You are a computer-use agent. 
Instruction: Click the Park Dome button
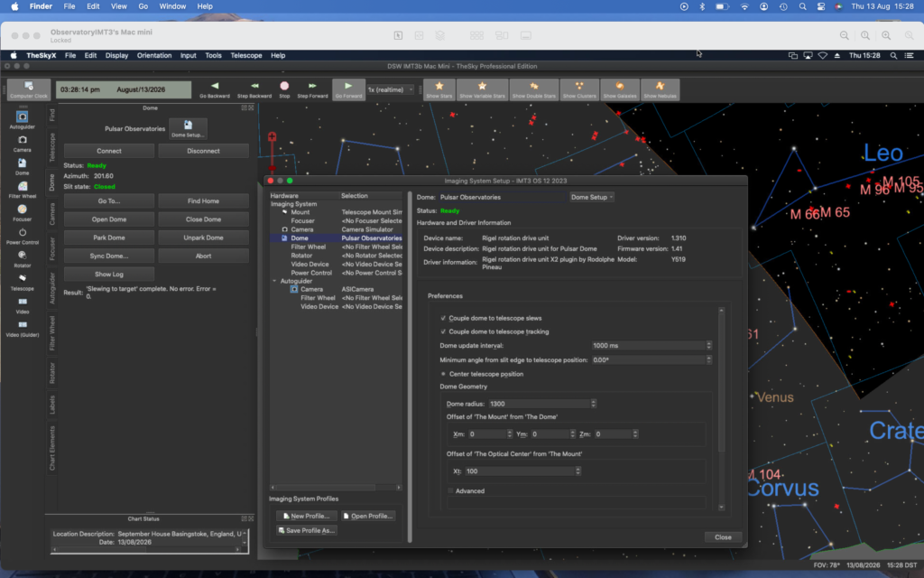109,238
